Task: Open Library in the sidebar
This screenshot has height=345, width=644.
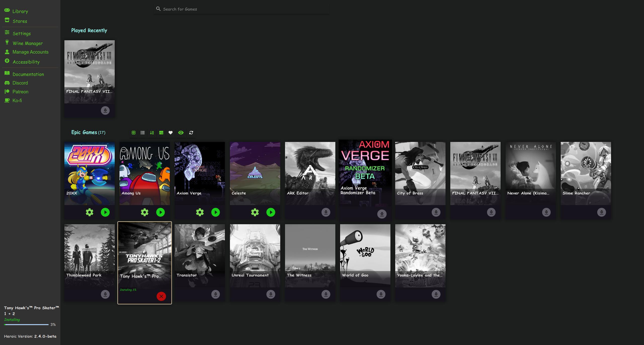Action: [16, 11]
